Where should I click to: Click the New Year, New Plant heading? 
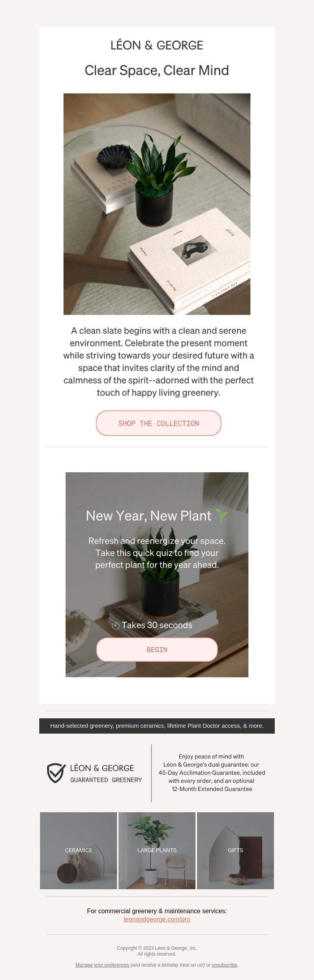coord(149,516)
